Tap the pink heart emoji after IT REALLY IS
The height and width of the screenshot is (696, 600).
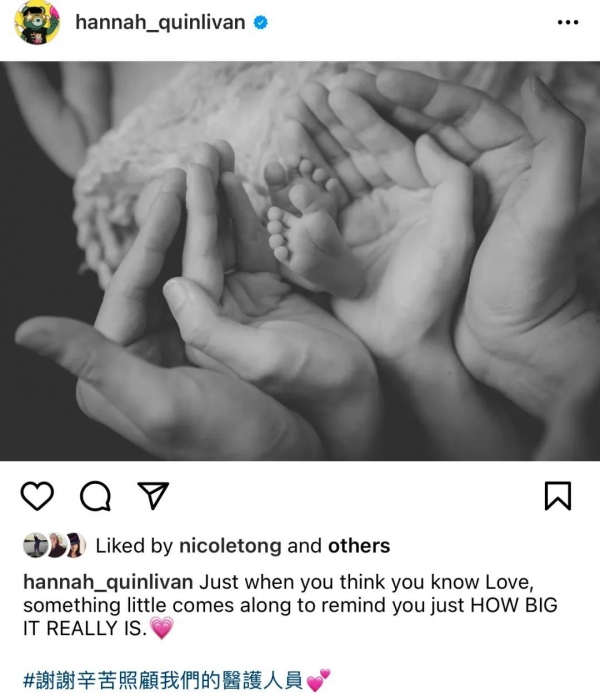162,628
